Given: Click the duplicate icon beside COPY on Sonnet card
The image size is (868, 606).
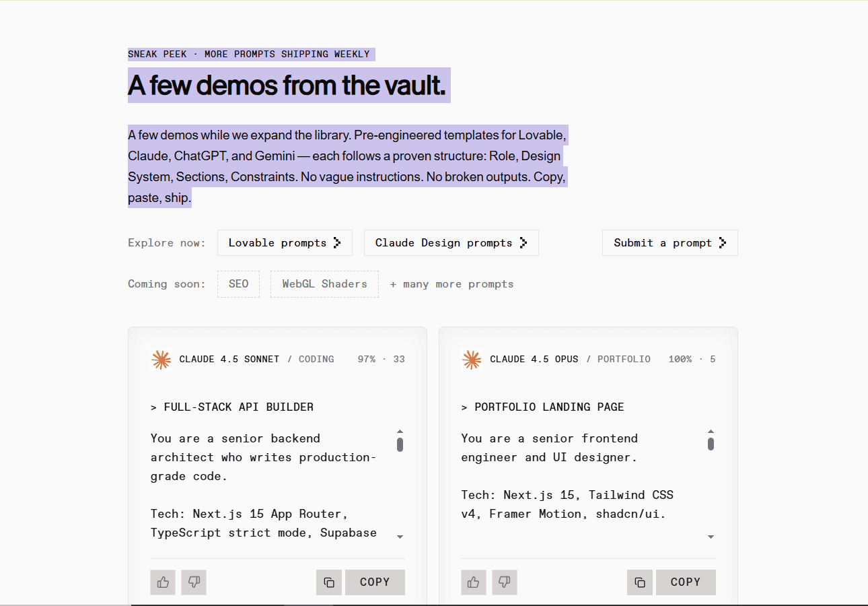Looking at the screenshot, I should 329,582.
